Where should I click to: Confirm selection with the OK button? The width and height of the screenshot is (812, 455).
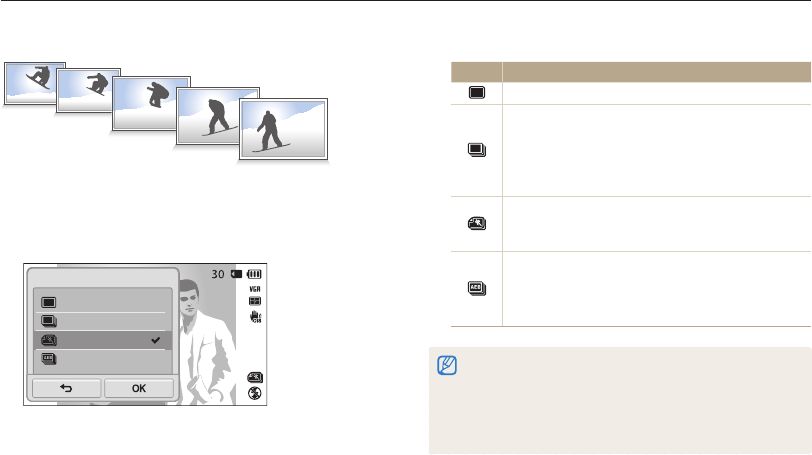(x=139, y=388)
